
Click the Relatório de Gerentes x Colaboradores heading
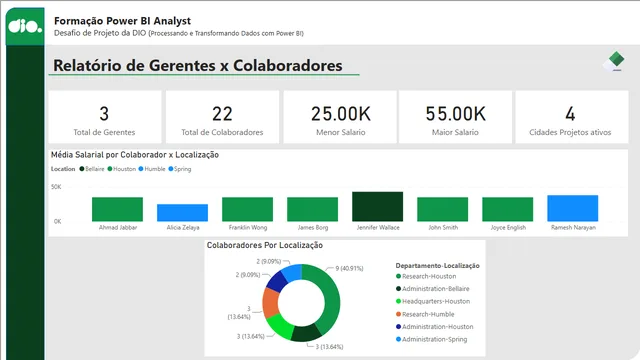coord(198,65)
